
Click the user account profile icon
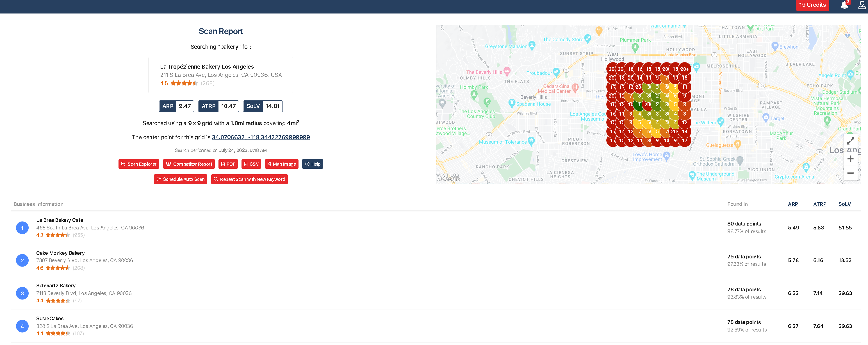862,5
